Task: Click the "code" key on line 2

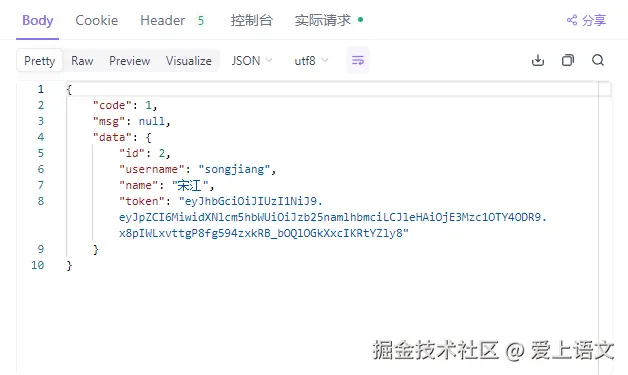Action: 112,105
